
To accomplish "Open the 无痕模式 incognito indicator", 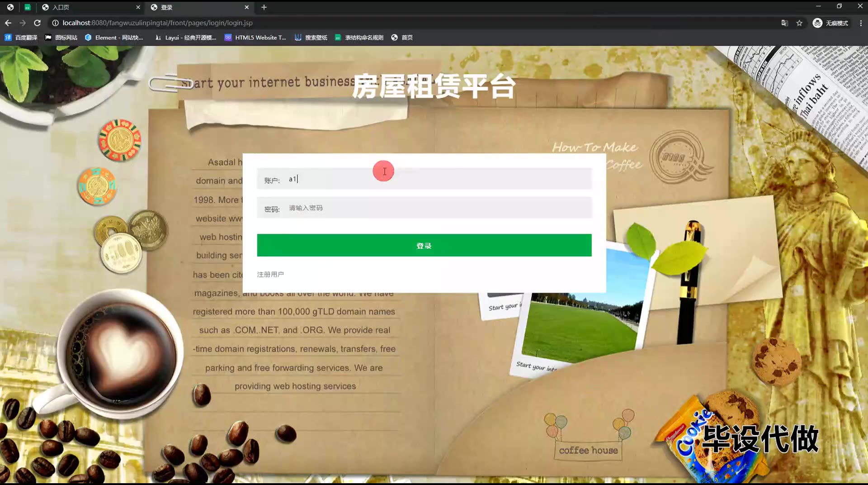I will coord(830,23).
